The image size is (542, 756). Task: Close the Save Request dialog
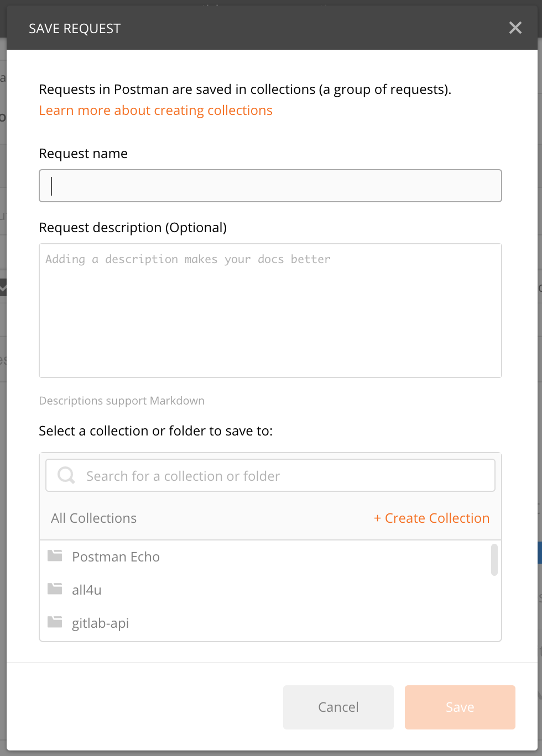(x=515, y=28)
